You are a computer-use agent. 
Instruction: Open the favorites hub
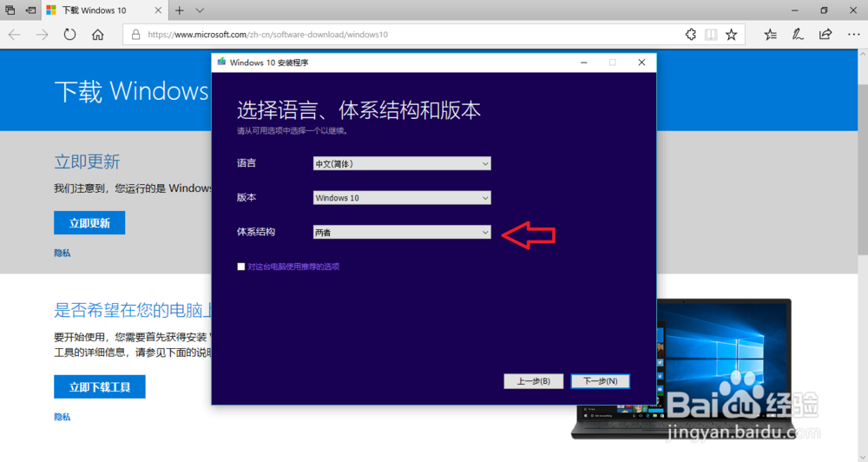click(x=770, y=35)
